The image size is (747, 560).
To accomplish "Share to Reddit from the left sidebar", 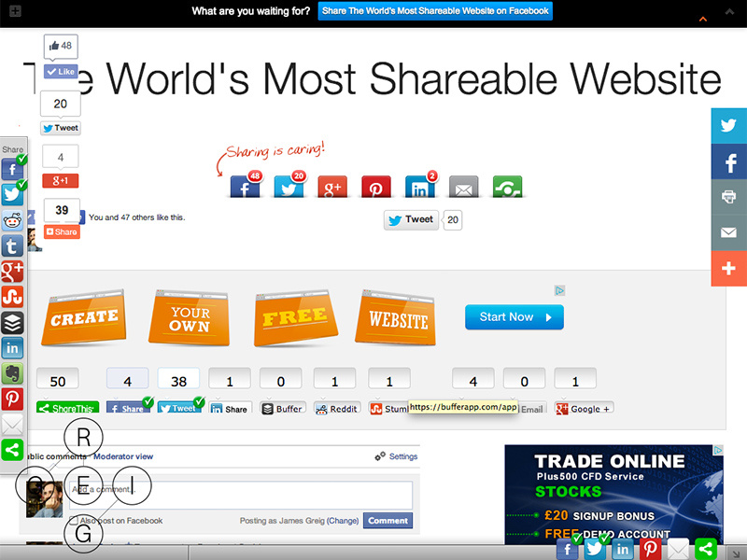I will [x=12, y=220].
